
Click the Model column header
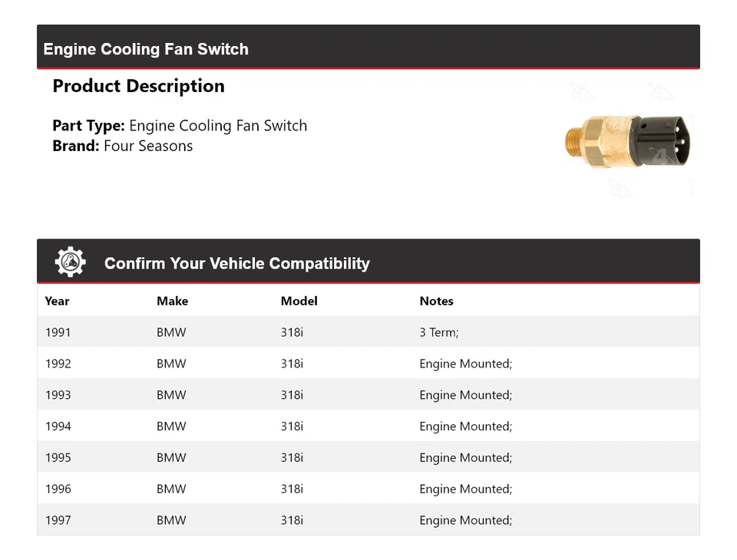coord(299,301)
